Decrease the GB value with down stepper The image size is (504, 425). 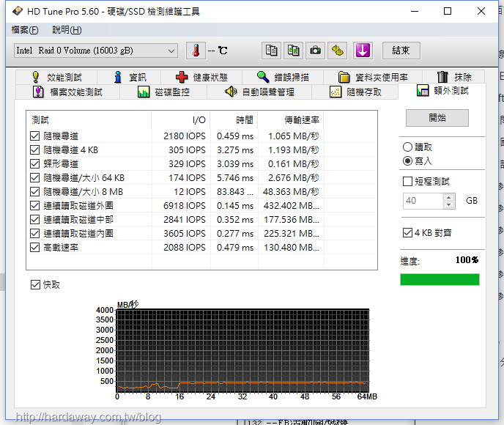tap(449, 204)
